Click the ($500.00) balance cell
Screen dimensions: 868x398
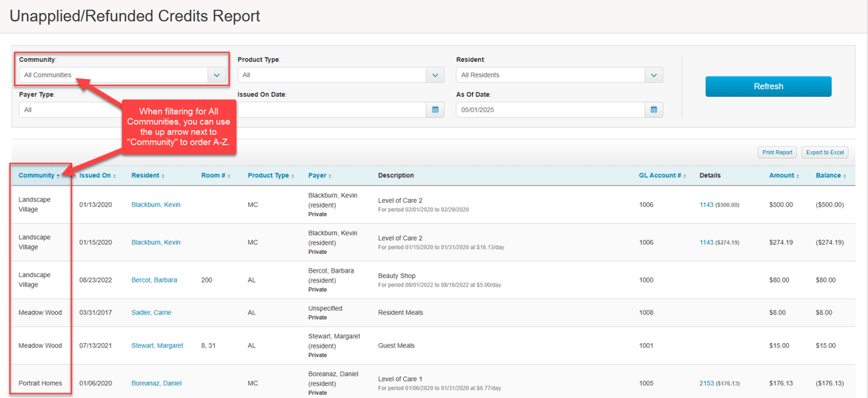829,204
